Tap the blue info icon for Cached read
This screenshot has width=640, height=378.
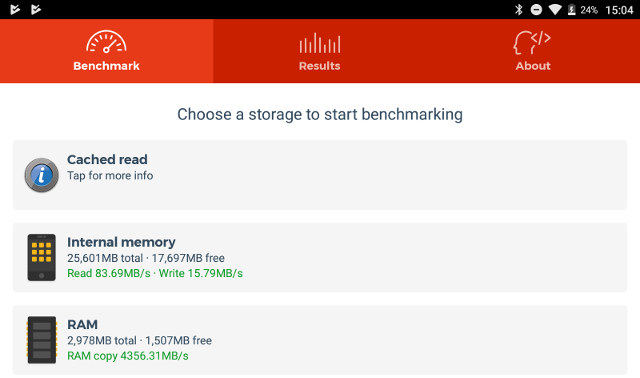click(41, 175)
